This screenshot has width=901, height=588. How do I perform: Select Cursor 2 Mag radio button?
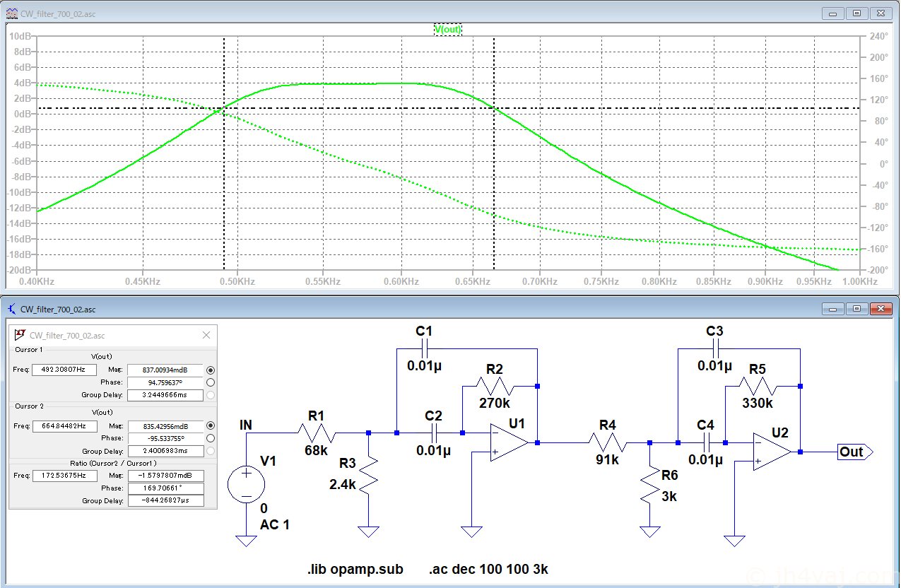[210, 425]
